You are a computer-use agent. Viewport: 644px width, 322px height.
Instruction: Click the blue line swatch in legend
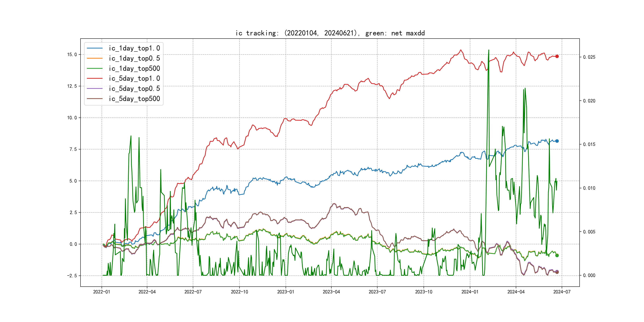click(94, 48)
